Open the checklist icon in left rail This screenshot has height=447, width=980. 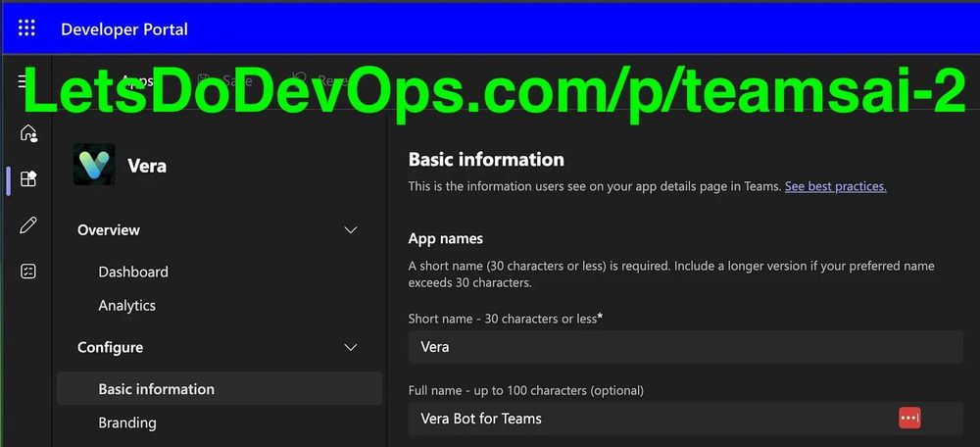[28, 272]
